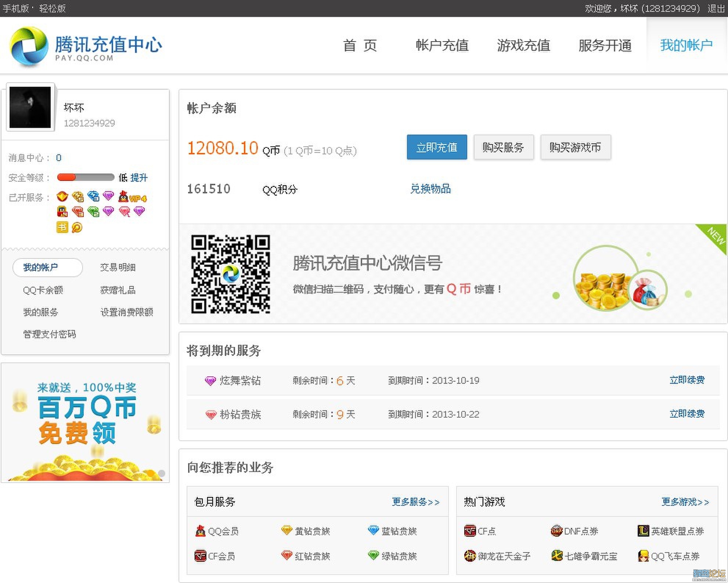Screen dimensions: 728x583
Task: Click the WeChat QR code image
Action: pyautogui.click(x=231, y=274)
